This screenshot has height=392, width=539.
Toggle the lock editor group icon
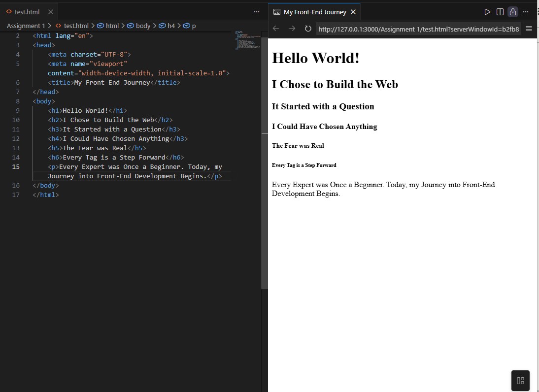tap(513, 12)
